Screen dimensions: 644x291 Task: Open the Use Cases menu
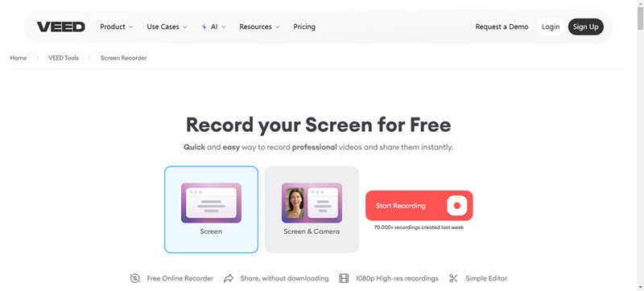point(167,27)
